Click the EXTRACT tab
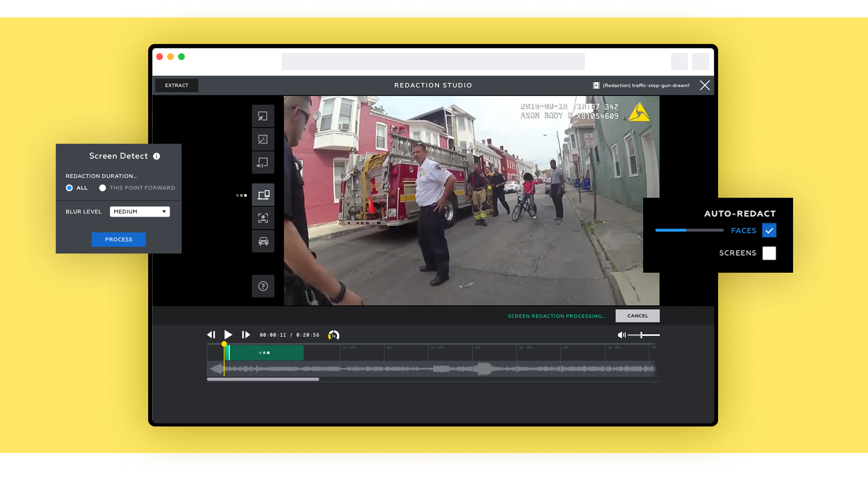Screen dimensions: 868x477 (x=176, y=85)
